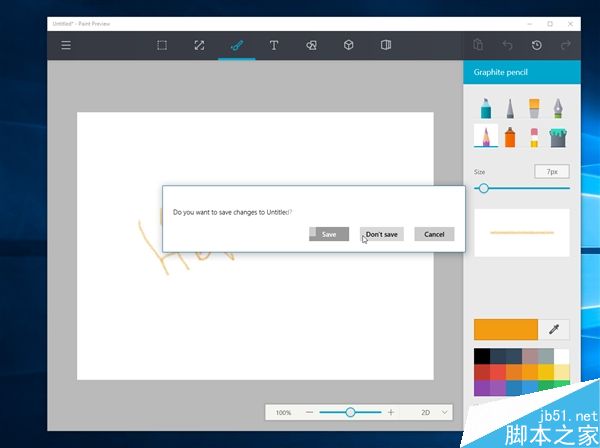Close the Paint Preview window
This screenshot has width=600, height=448.
click(570, 24)
